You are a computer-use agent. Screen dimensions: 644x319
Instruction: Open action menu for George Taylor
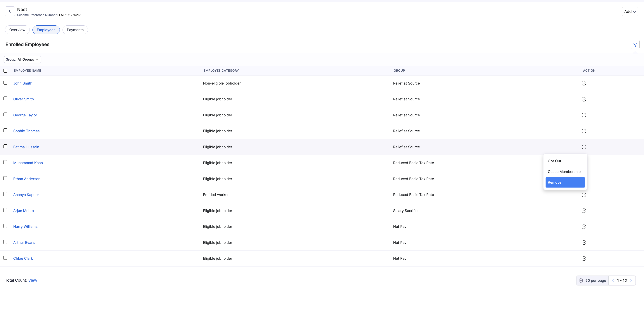coord(584,115)
